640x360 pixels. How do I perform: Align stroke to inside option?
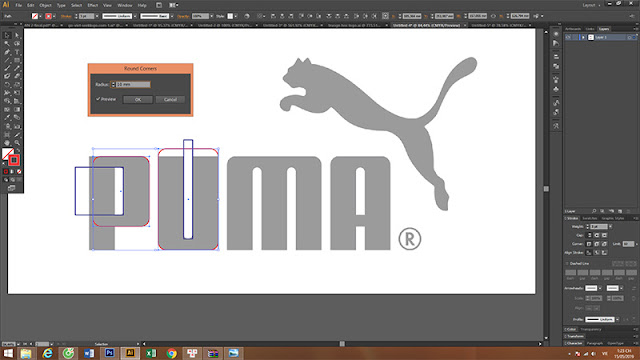tap(597, 253)
